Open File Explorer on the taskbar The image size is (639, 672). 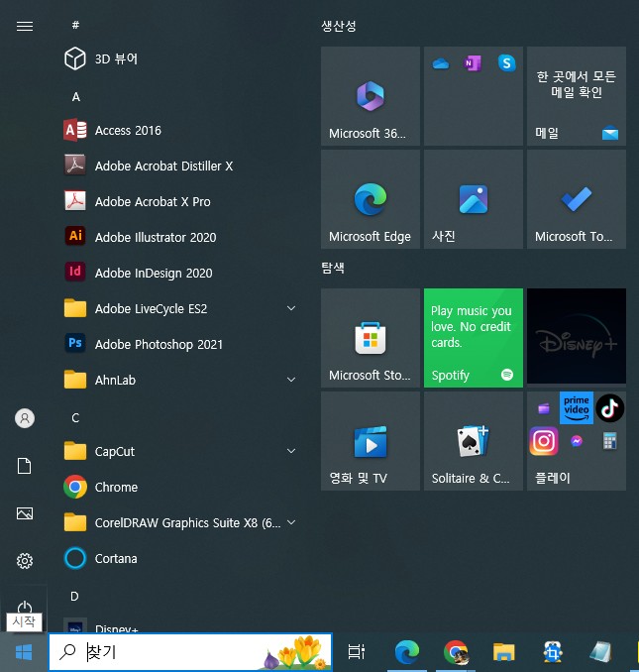504,652
